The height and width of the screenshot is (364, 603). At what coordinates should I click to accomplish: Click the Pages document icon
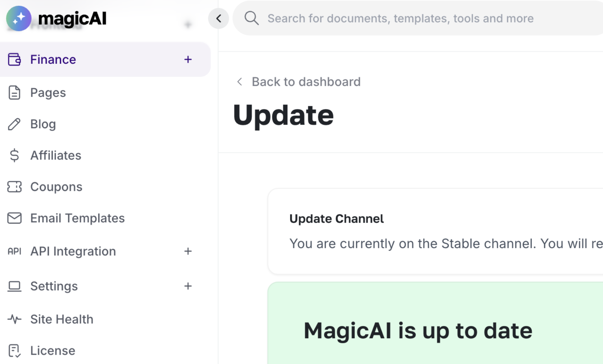coord(14,93)
